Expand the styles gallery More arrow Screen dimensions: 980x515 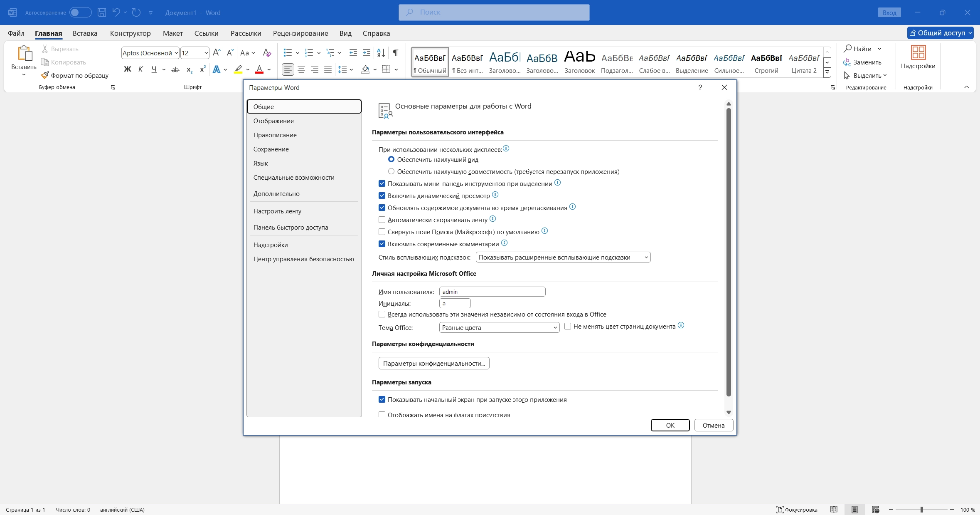[827, 72]
